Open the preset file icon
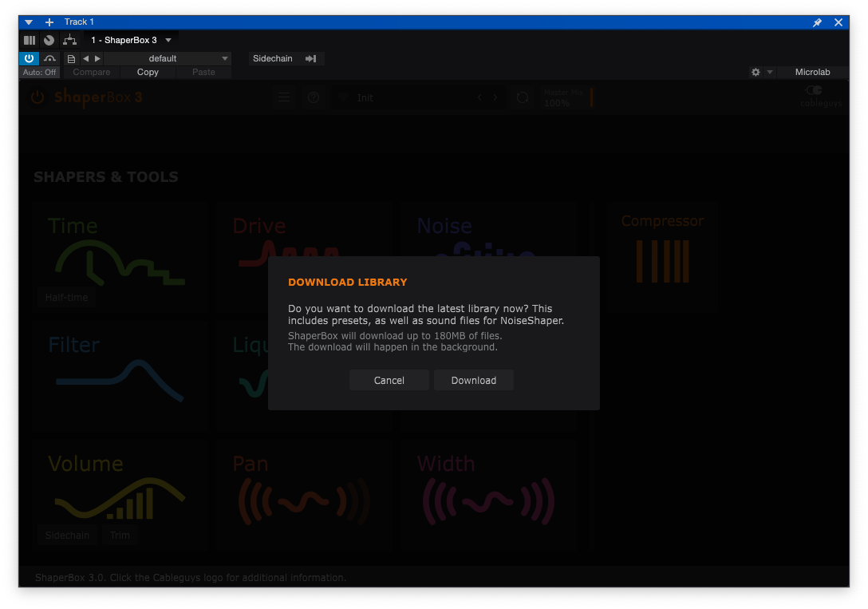Image resolution: width=868 pixels, height=609 pixels. pyautogui.click(x=71, y=59)
